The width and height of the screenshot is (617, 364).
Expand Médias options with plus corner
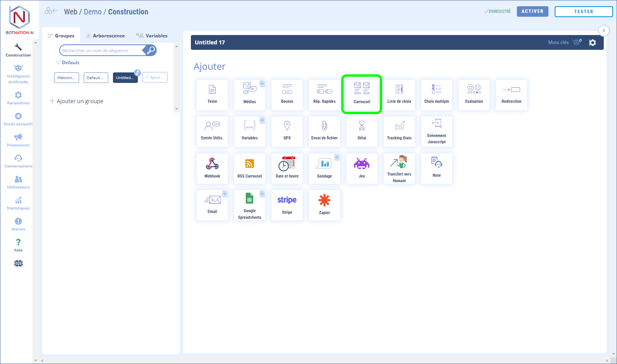[262, 84]
